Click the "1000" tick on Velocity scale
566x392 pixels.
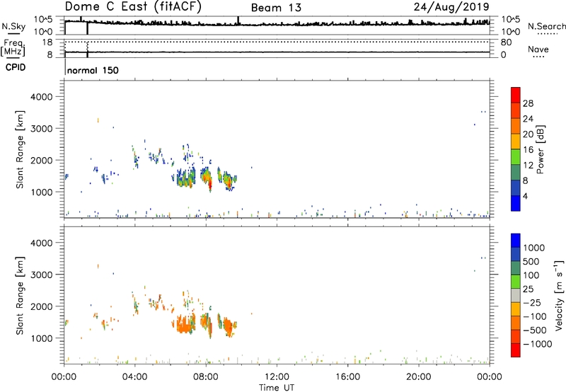pyautogui.click(x=534, y=248)
